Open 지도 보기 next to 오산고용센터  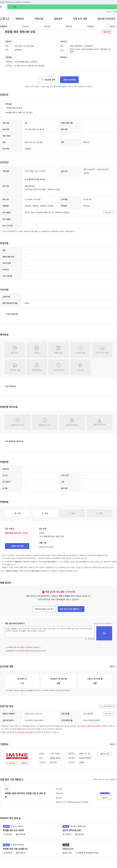click(x=109, y=714)
